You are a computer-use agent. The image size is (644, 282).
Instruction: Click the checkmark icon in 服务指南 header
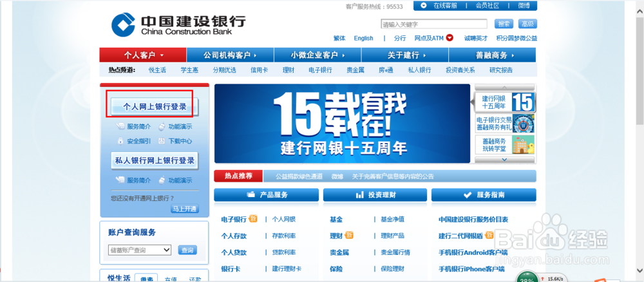pos(468,195)
